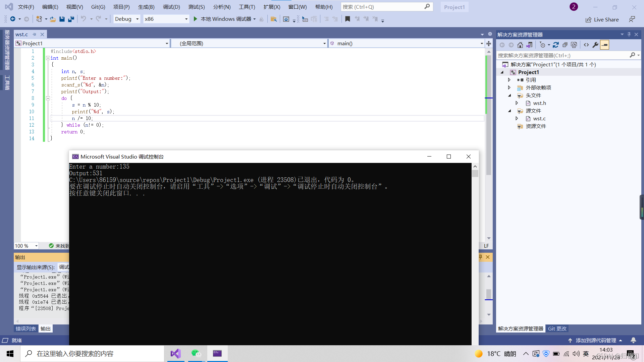Click the notification badge showing 2
Viewport: 644px width, 362px height.
click(x=574, y=7)
